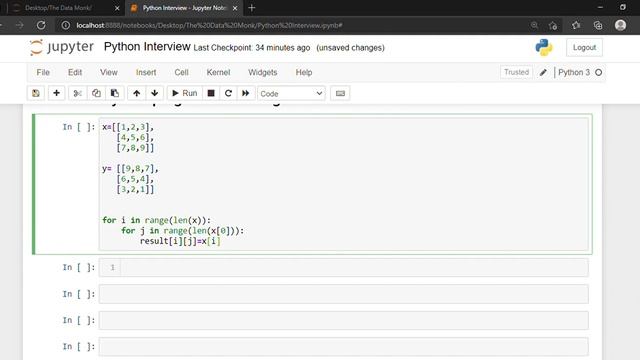This screenshot has height=360, width=640.
Task: Click the fourth empty code cell
Action: (344, 347)
